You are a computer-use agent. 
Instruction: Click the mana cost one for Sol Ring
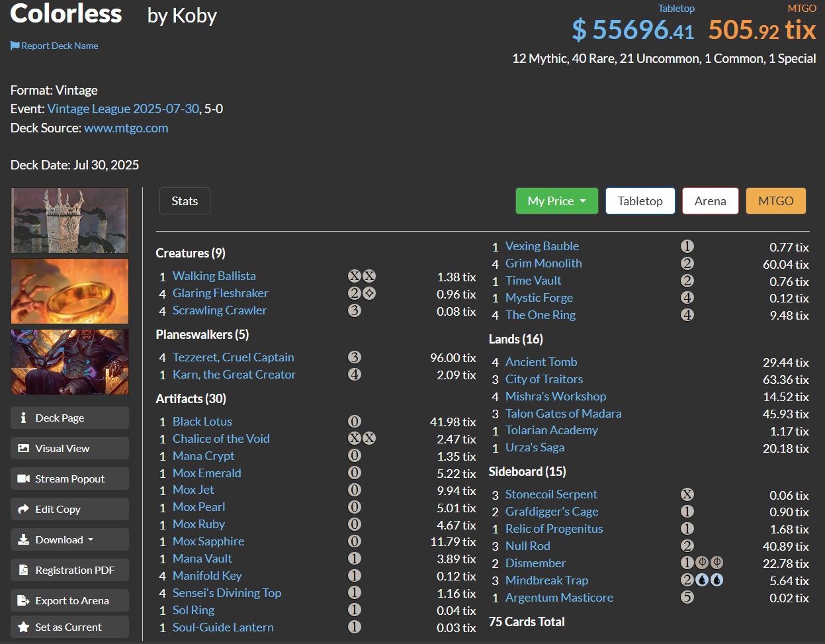355,610
